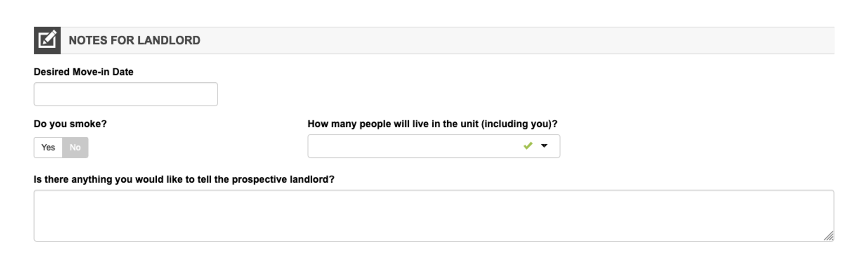Grab the message box resize handle
Image resolution: width=868 pixels, height=270 pixels.
(x=828, y=236)
